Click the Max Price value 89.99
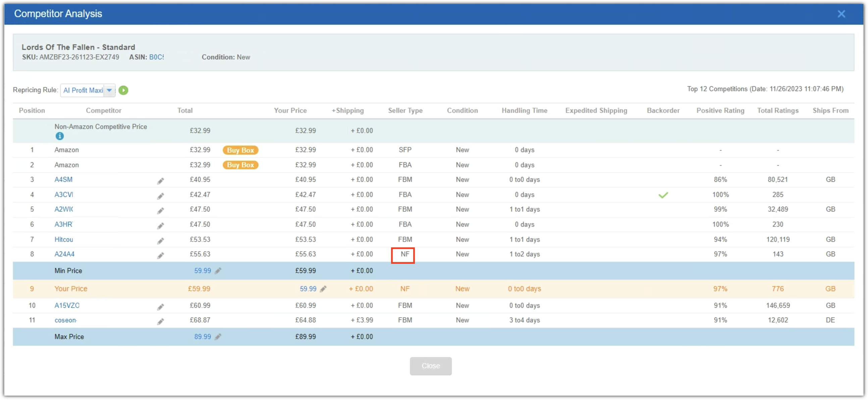This screenshot has width=868, height=400. click(203, 337)
